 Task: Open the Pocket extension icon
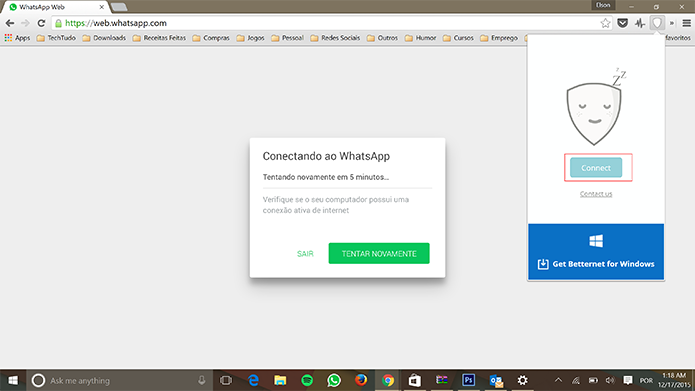click(x=622, y=23)
